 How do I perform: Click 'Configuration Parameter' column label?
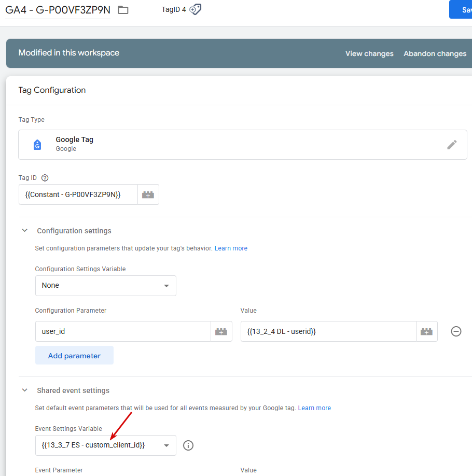tap(71, 311)
